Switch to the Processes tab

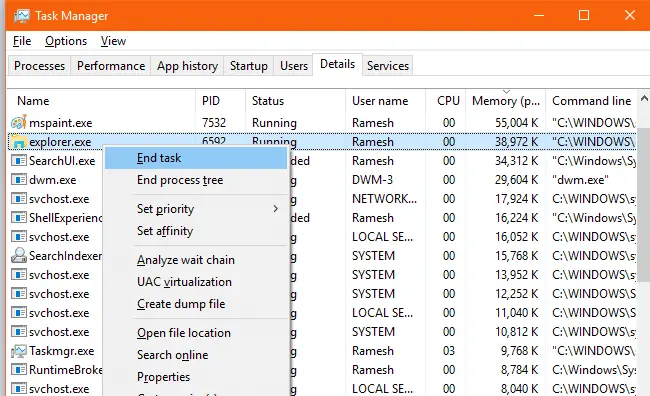(x=39, y=66)
